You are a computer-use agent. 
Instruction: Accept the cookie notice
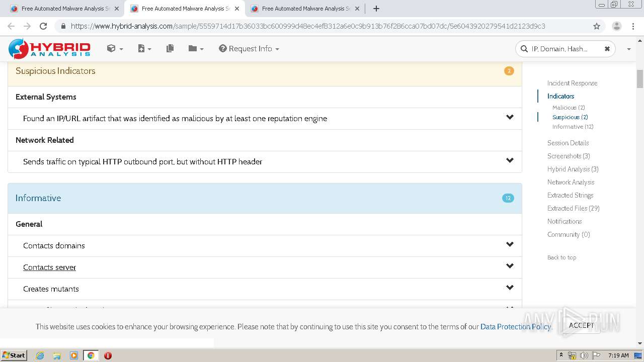[x=581, y=325]
